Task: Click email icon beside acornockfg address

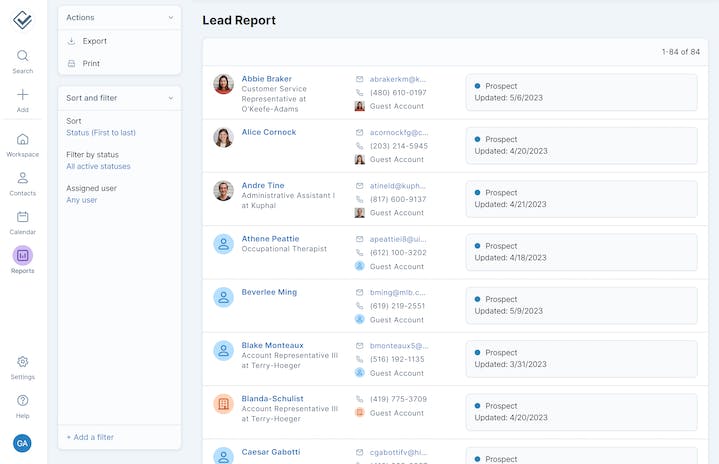Action: pos(360,133)
